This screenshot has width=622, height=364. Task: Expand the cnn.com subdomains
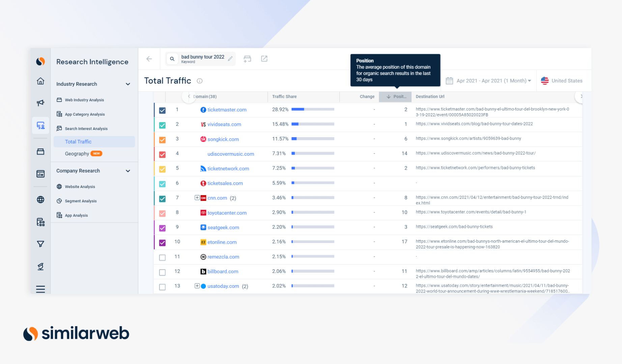[x=197, y=198]
